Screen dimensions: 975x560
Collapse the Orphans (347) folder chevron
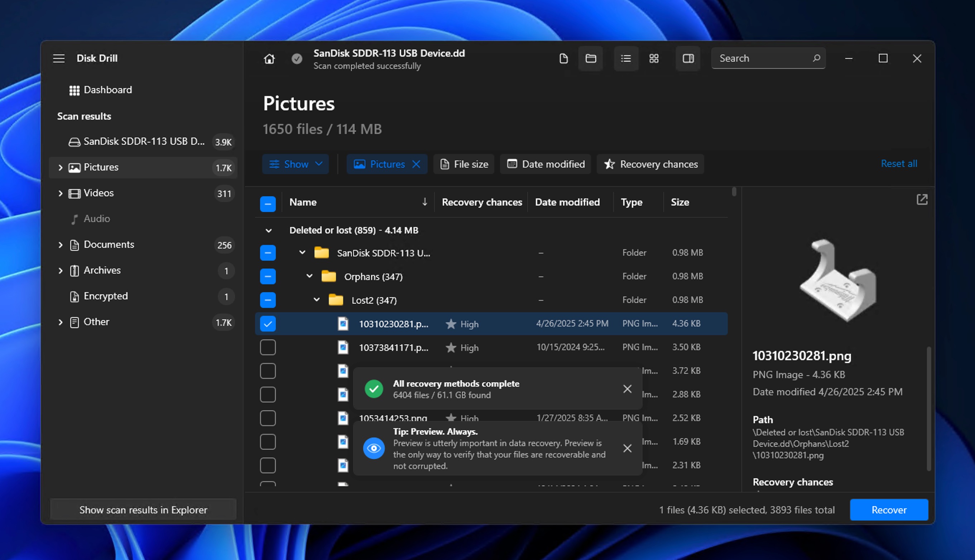(x=309, y=276)
